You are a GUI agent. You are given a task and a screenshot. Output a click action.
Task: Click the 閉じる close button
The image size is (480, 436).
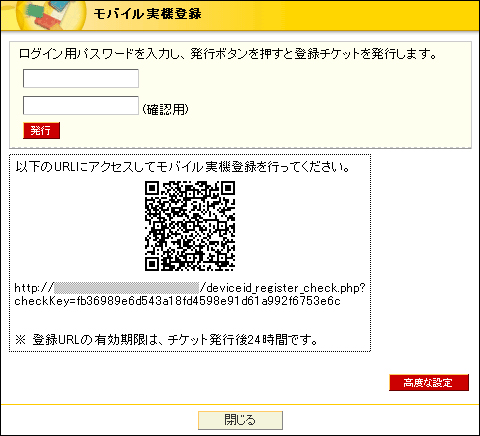(240, 420)
